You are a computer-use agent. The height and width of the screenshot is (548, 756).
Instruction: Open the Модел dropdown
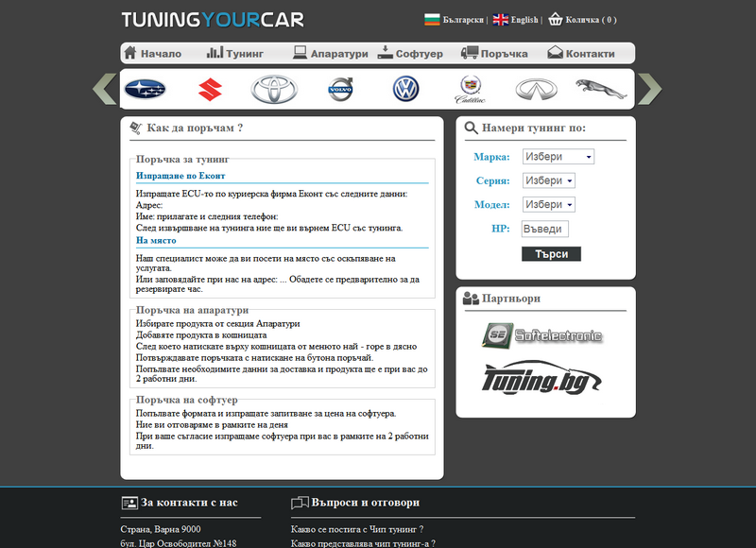coord(549,204)
